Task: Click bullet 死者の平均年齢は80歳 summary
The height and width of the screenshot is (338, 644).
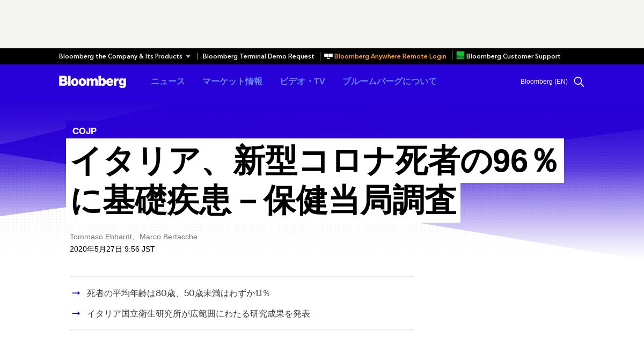Action: pos(178,293)
